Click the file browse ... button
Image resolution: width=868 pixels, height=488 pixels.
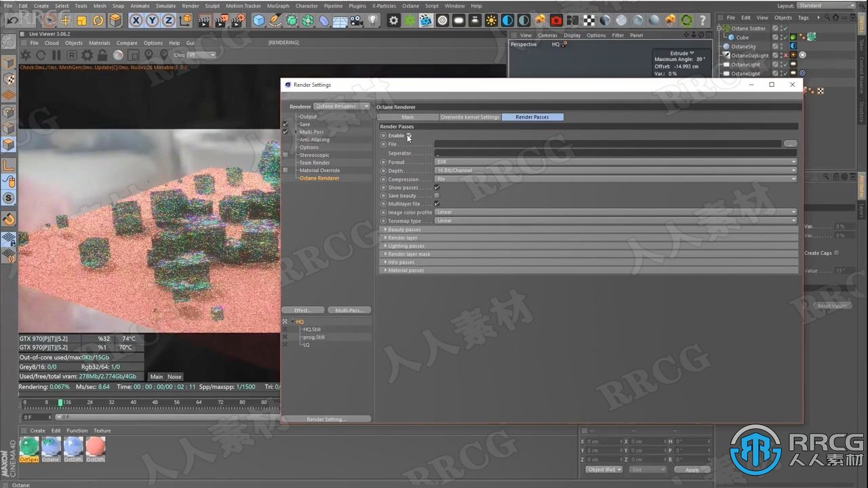pos(790,144)
